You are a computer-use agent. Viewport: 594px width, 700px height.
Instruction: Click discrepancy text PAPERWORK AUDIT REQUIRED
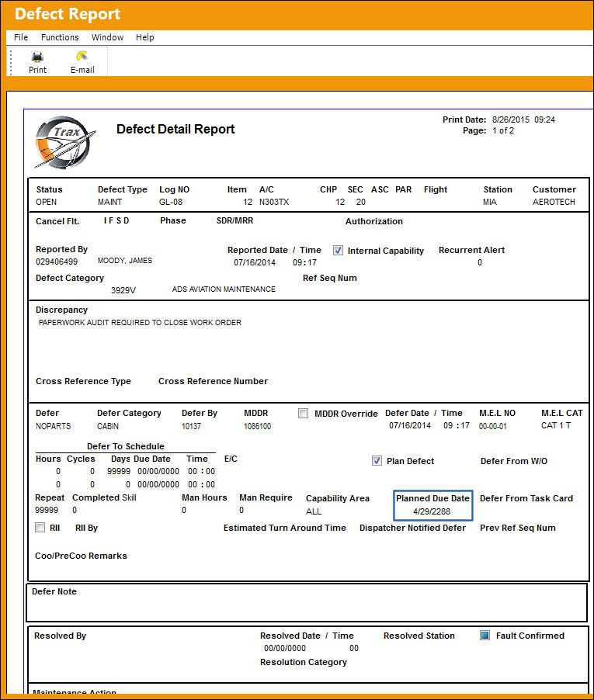140,322
